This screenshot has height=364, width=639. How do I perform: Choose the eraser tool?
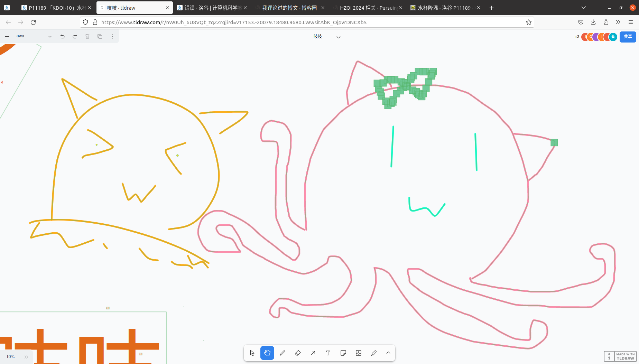(298, 353)
